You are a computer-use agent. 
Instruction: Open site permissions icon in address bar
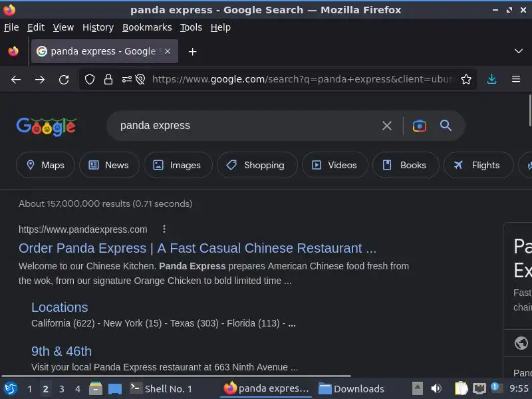pos(127,79)
